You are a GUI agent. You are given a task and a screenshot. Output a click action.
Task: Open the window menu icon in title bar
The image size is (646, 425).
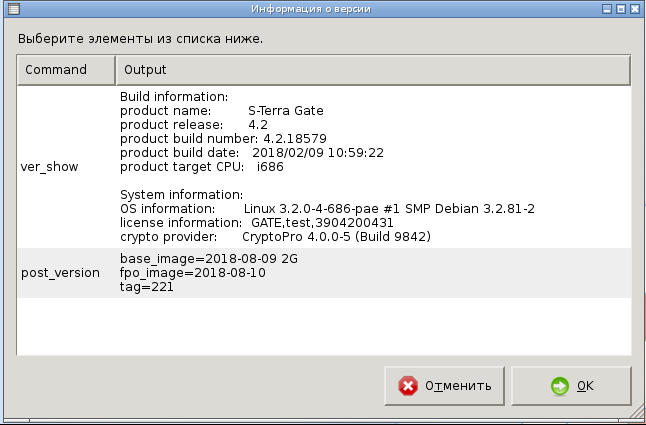[x=8, y=9]
